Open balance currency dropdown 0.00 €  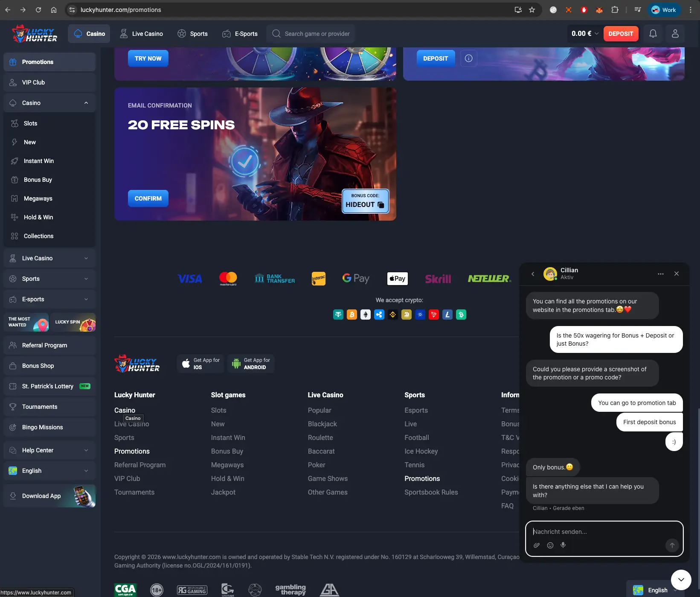pos(585,34)
